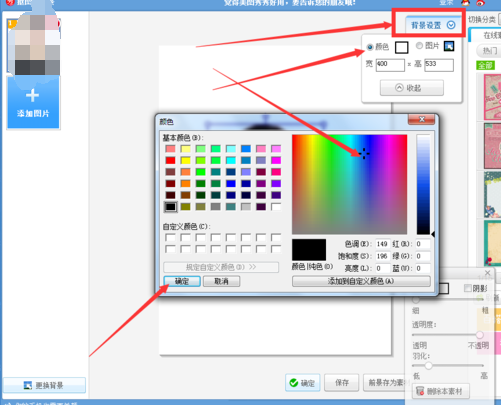Image resolution: width=501 pixels, height=405 pixels.
Task: Close the 颜色 color dialog
Action: click(x=421, y=119)
